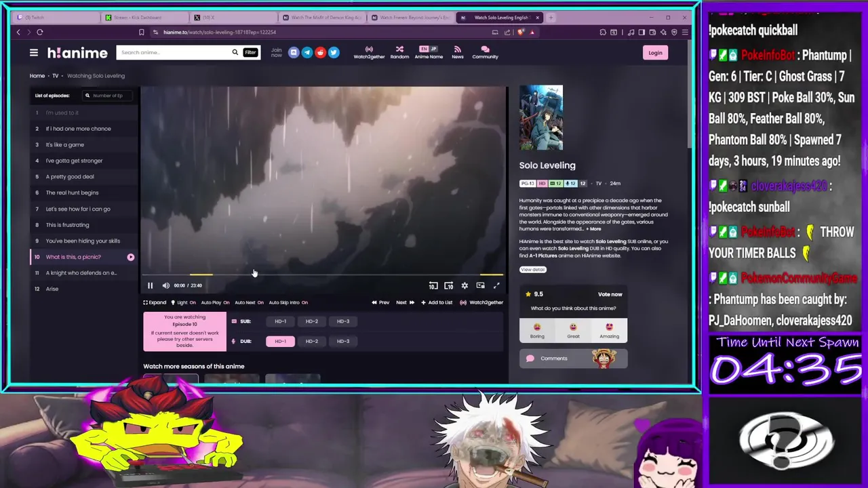Open the Discord join icon
This screenshot has height=488, width=868.
[x=294, y=52]
